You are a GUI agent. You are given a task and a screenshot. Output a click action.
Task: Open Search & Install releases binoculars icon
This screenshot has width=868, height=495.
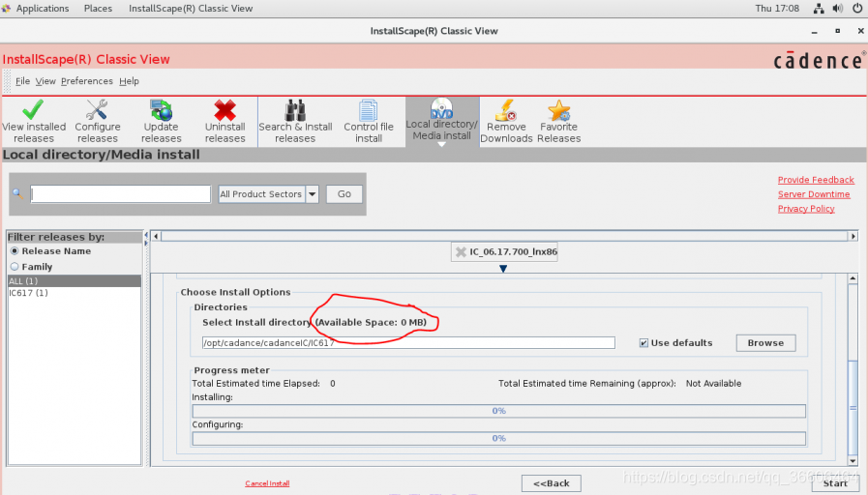click(x=295, y=110)
